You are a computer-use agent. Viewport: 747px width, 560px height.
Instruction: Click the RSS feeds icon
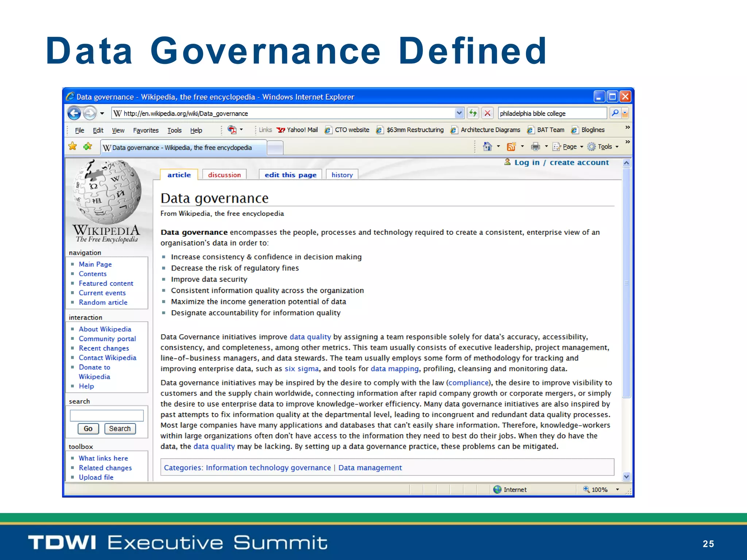[511, 147]
